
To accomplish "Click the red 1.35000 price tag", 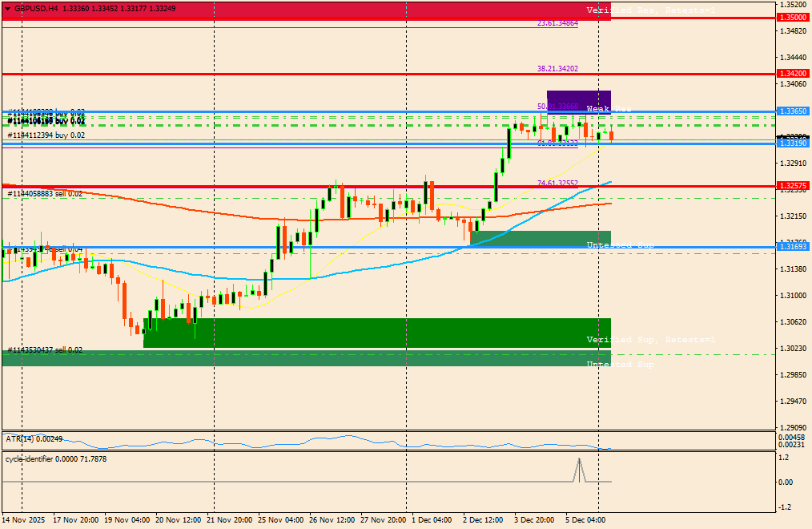I will (793, 18).
